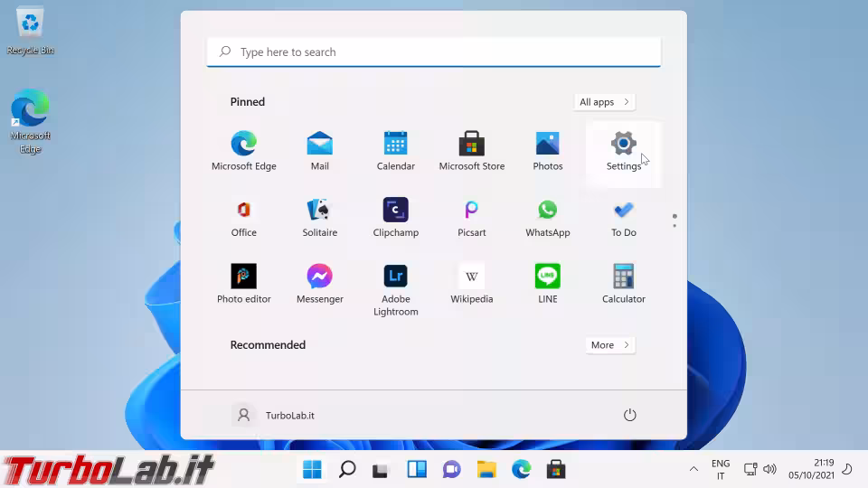Open Edge from the taskbar
The width and height of the screenshot is (868, 488).
pyautogui.click(x=522, y=469)
